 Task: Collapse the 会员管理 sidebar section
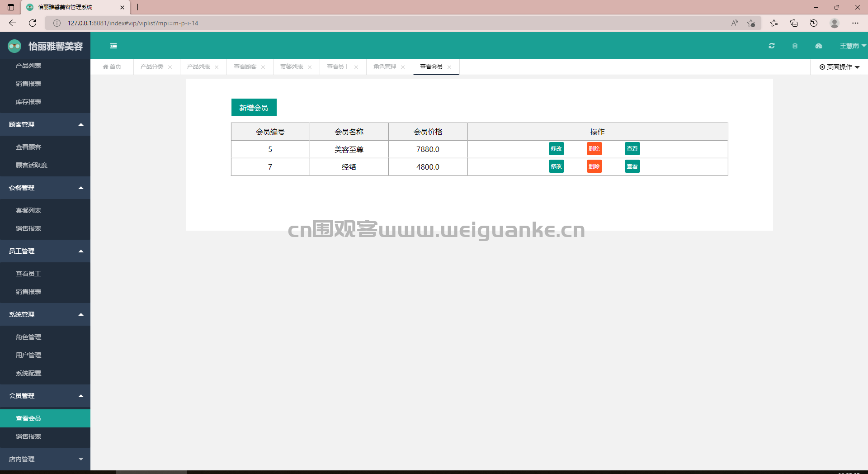[45, 396]
